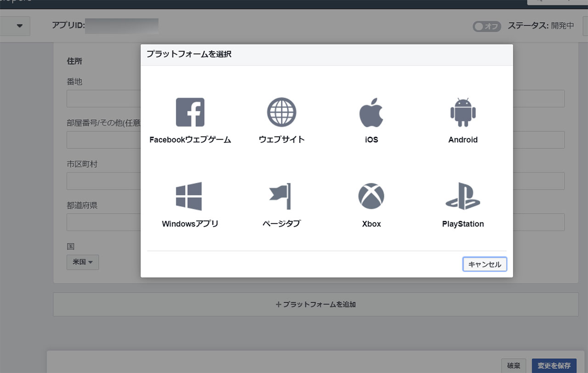Screen dimensions: 588x373
Task: Focus the 市区町村 input field
Action: click(103, 181)
